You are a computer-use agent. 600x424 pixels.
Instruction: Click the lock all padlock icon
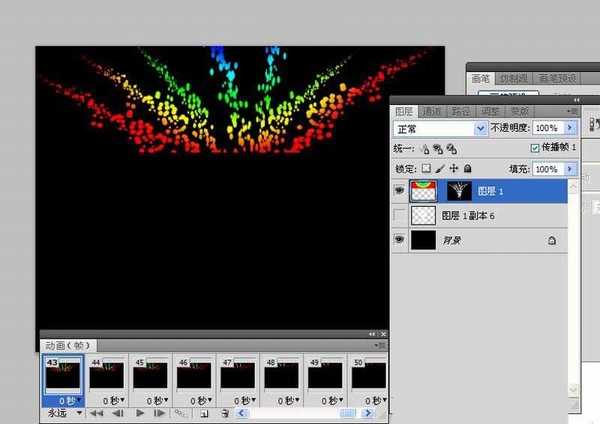point(467,169)
